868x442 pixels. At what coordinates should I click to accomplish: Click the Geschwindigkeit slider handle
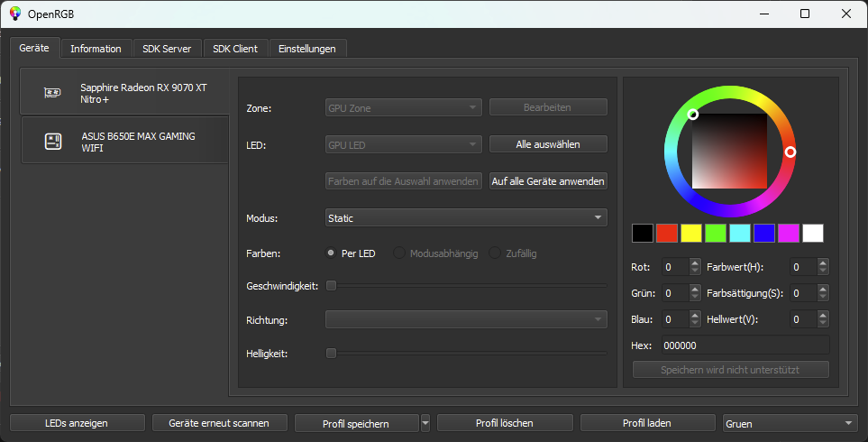point(331,286)
